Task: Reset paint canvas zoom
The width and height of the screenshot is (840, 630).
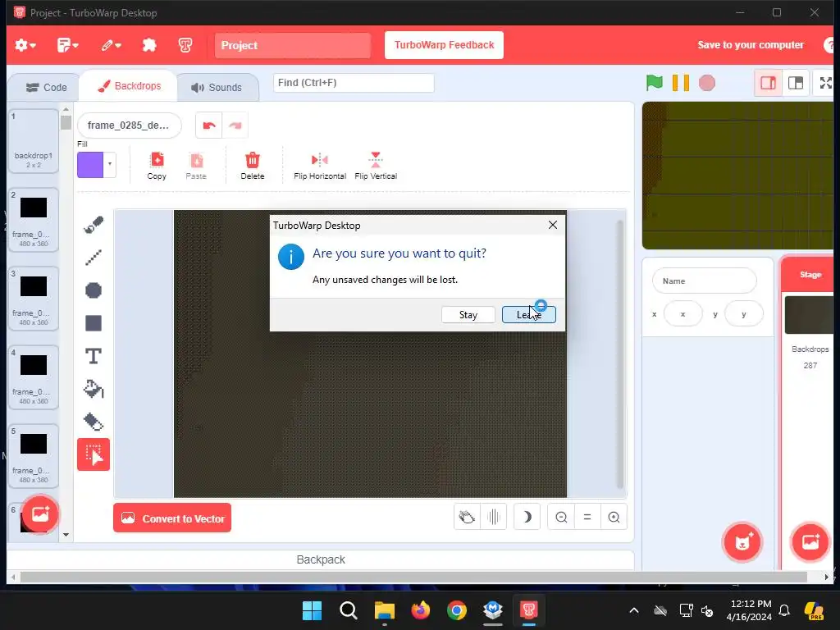Action: [x=587, y=517]
